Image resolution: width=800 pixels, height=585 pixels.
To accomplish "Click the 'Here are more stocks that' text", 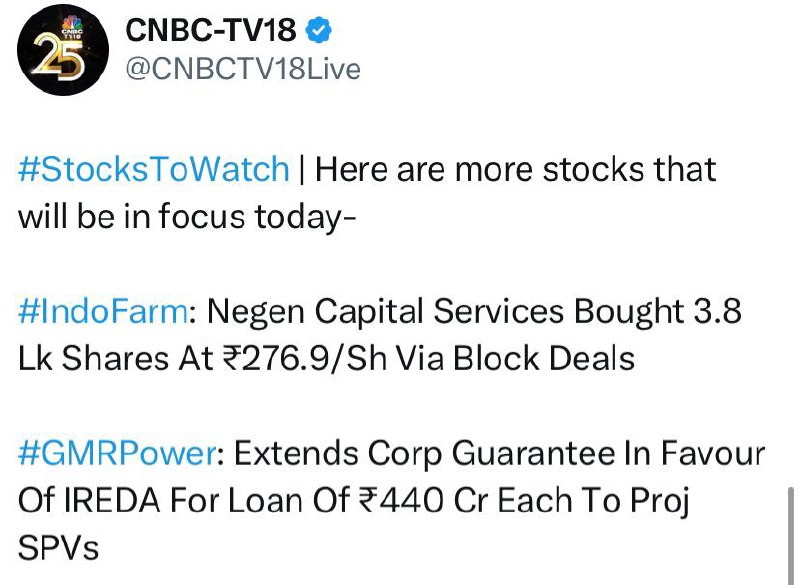I will [x=515, y=169].
